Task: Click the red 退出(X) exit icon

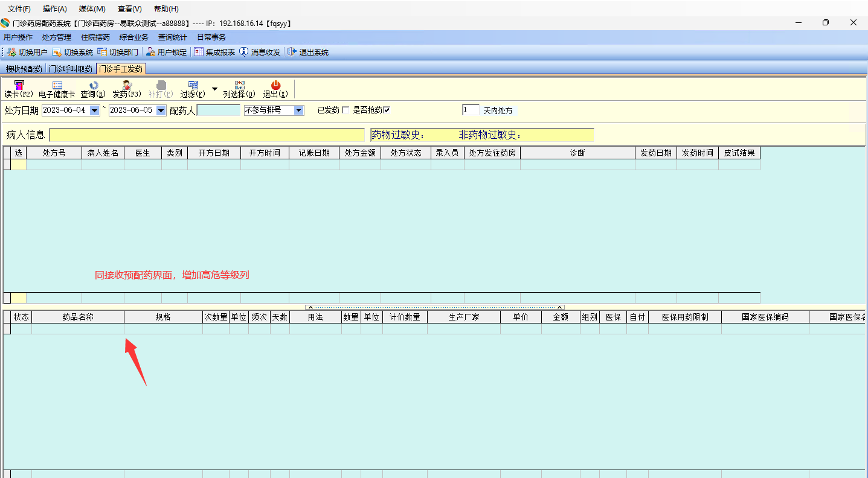Action: (x=275, y=85)
